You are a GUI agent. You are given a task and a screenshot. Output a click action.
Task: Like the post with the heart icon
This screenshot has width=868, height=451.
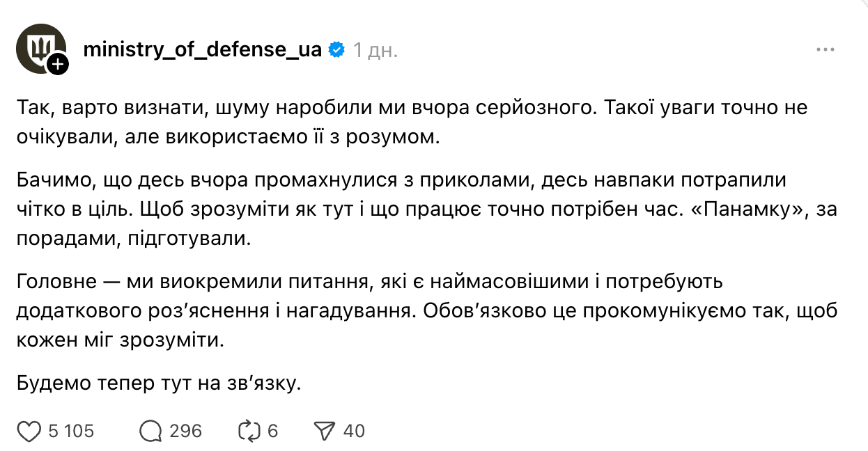coord(29,432)
